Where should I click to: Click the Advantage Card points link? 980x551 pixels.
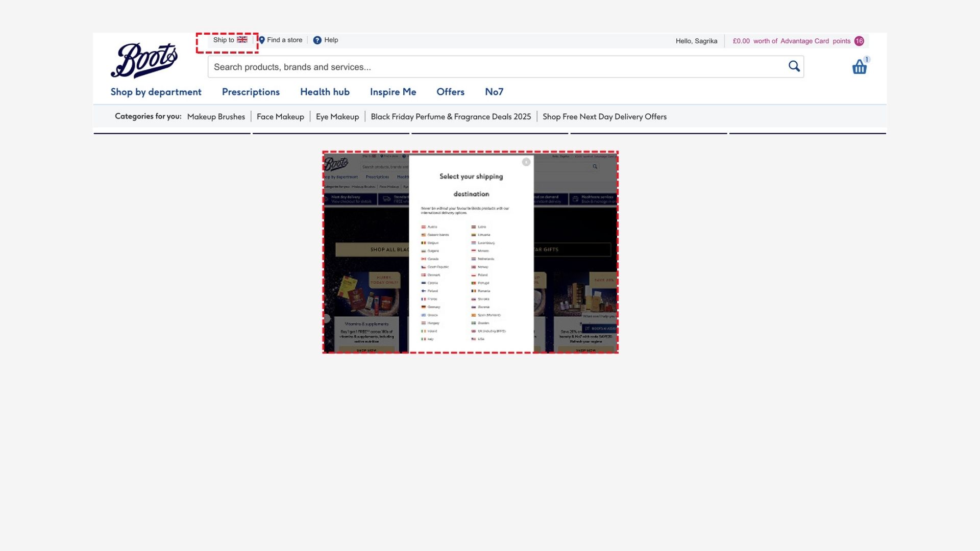click(792, 41)
